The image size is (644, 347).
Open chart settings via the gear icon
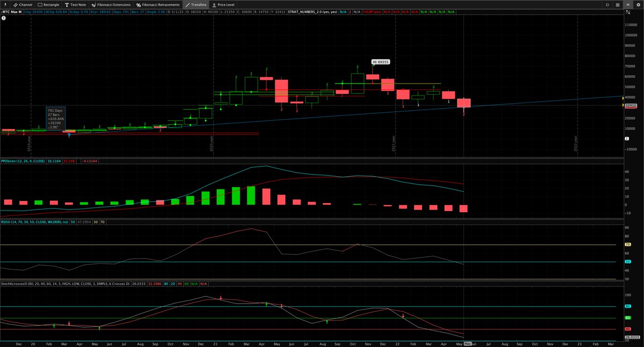(639, 4)
